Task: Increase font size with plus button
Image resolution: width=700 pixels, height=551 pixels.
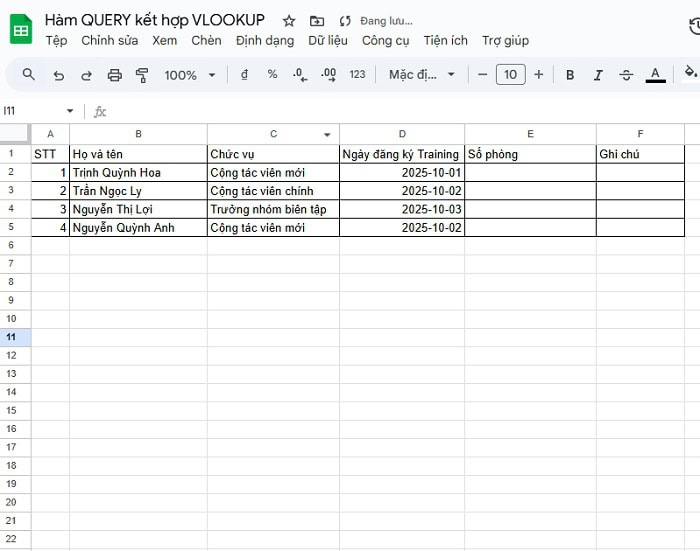Action: coord(539,75)
